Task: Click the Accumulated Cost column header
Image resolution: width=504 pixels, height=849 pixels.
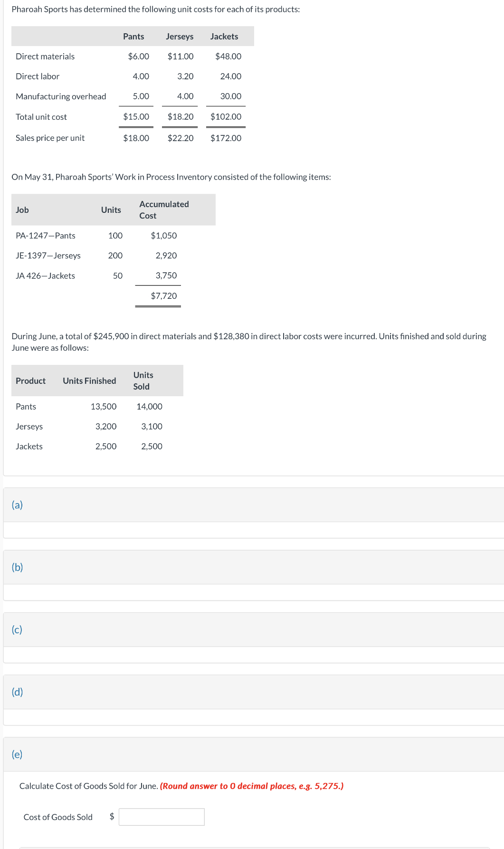Action: (x=164, y=210)
